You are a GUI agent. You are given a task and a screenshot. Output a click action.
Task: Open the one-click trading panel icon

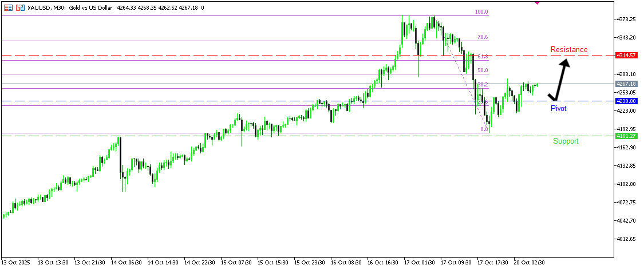coord(21,8)
